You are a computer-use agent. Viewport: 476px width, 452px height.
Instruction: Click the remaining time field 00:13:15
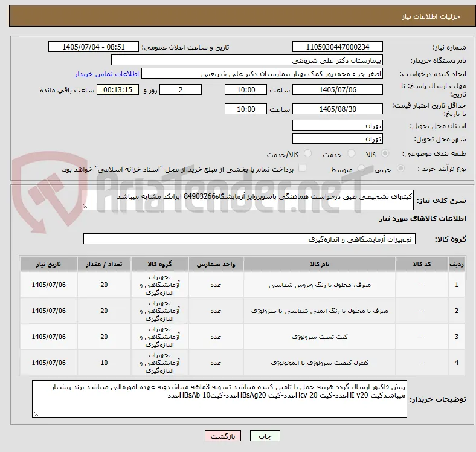(x=118, y=89)
